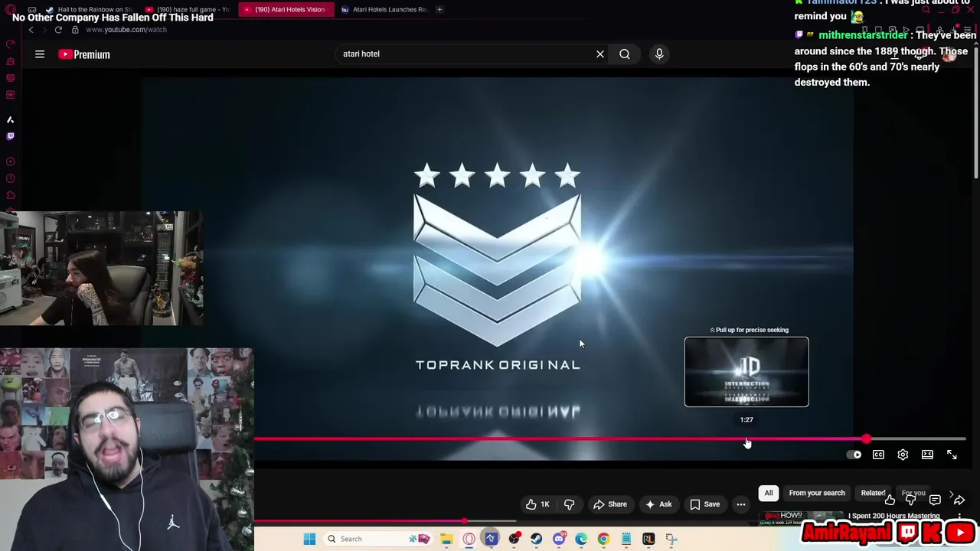Open the YouTube hamburger guide menu
The height and width of the screenshot is (551, 980).
(x=40, y=54)
